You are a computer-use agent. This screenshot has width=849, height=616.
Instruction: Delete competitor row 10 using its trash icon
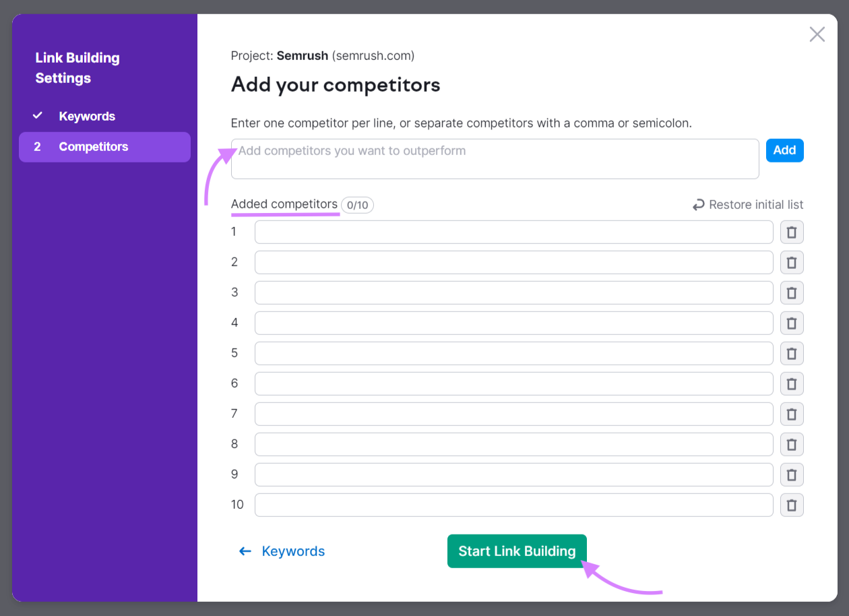(792, 505)
